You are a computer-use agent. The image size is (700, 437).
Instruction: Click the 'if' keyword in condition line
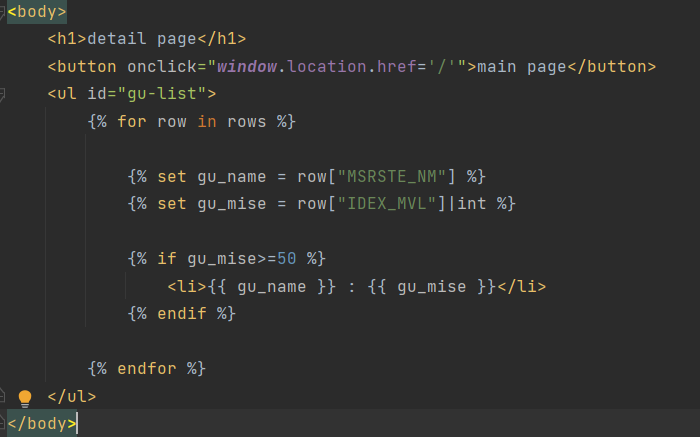tap(167, 258)
